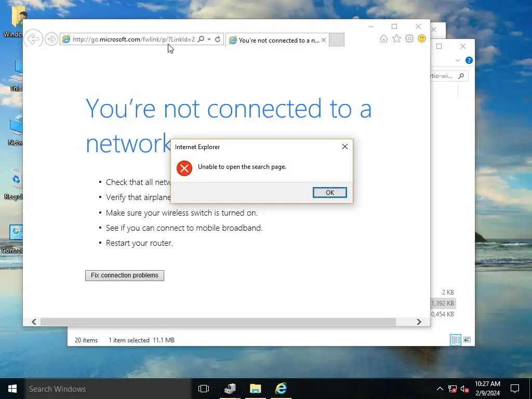Open the help icon in the File Explorer window

click(469, 60)
